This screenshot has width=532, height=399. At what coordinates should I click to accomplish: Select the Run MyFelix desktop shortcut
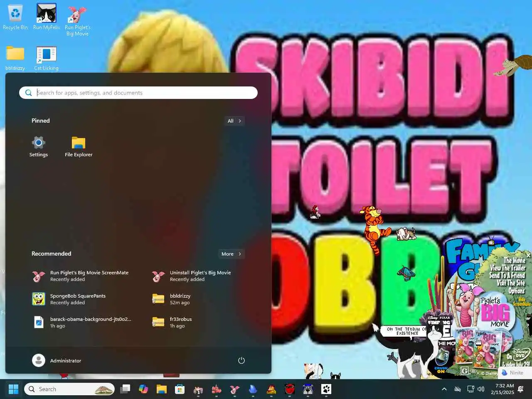point(47,17)
